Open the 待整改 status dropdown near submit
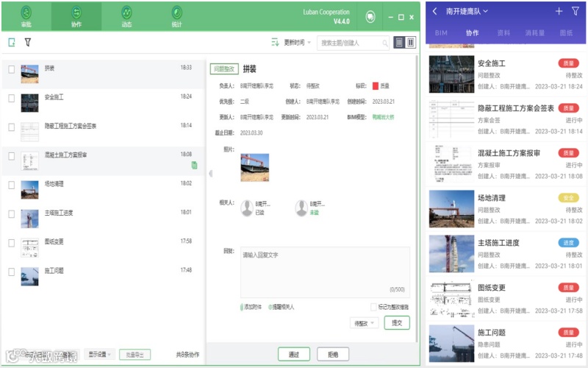The height and width of the screenshot is (368, 588). (364, 323)
